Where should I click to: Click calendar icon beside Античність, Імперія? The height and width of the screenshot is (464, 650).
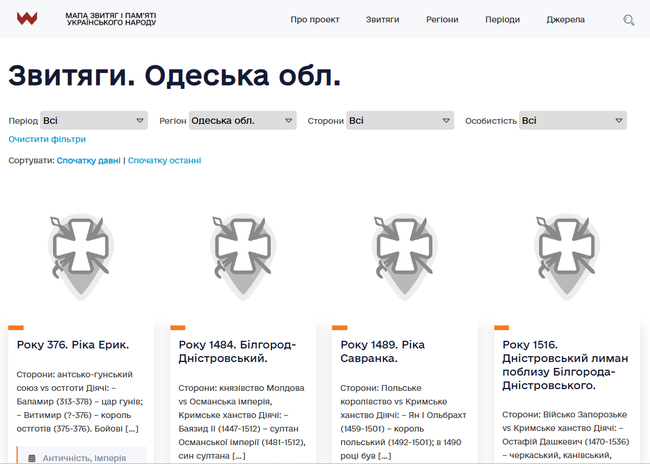click(x=32, y=458)
